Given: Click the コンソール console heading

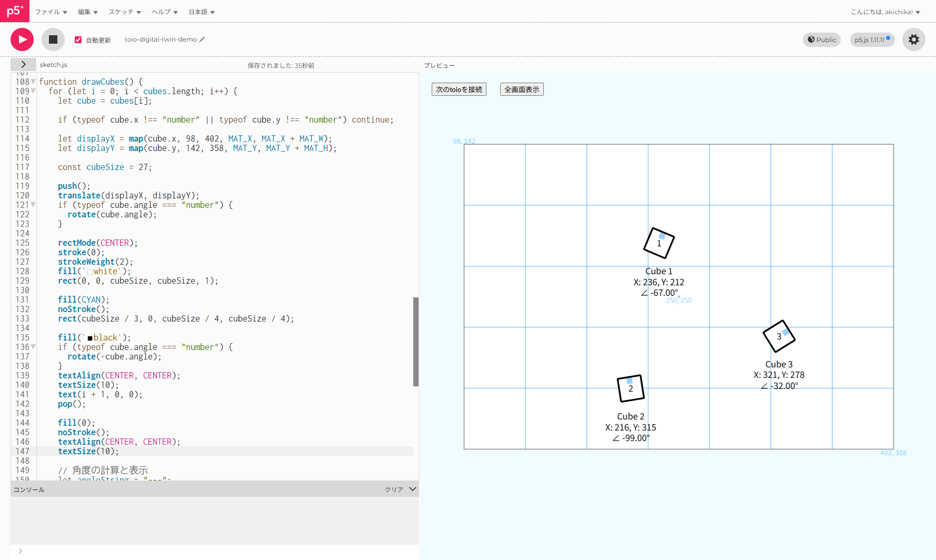Looking at the screenshot, I should click(29, 489).
